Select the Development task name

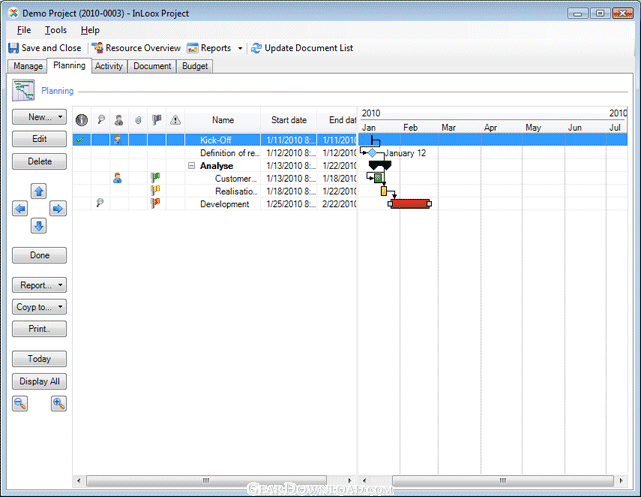[x=224, y=204]
